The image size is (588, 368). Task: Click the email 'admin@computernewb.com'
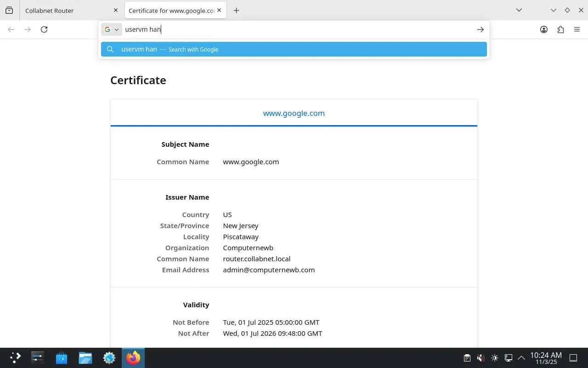point(269,270)
